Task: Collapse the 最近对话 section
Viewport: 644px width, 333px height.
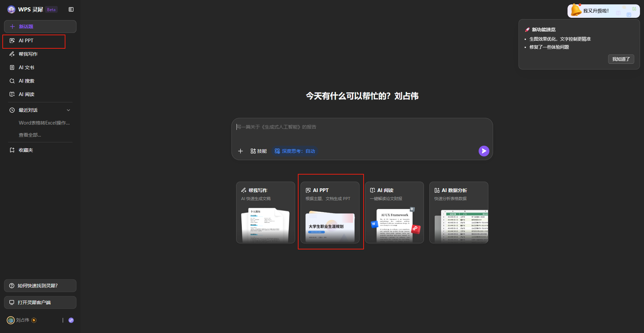Action: point(68,110)
